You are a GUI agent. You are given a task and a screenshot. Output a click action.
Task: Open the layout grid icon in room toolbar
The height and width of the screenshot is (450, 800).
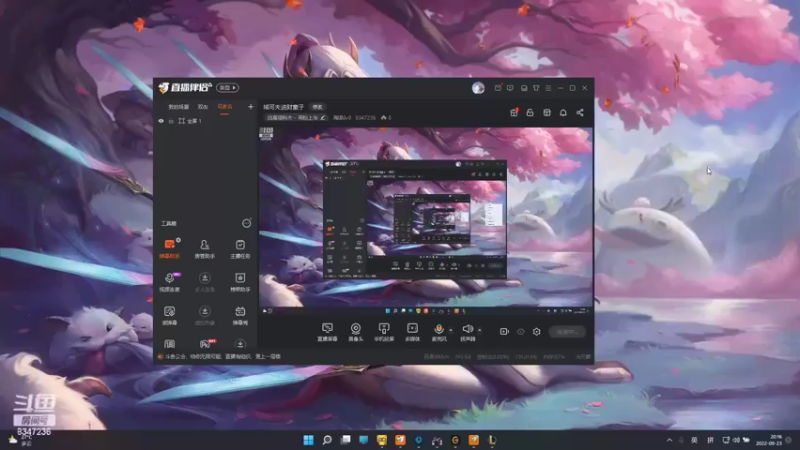(547, 113)
